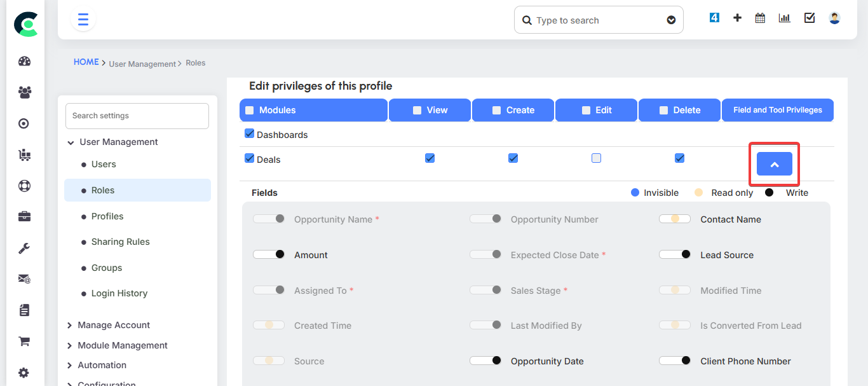Open the contacts group sidebar icon

click(x=25, y=92)
